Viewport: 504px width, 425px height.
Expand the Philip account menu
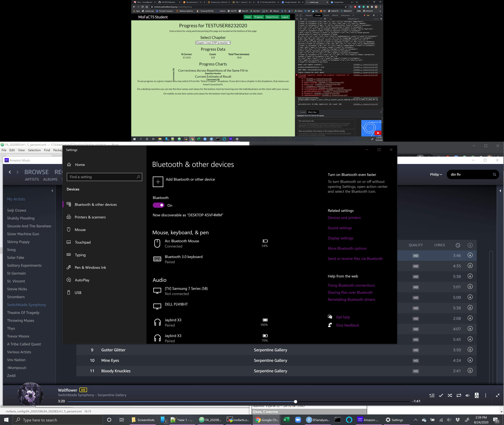pyautogui.click(x=436, y=174)
